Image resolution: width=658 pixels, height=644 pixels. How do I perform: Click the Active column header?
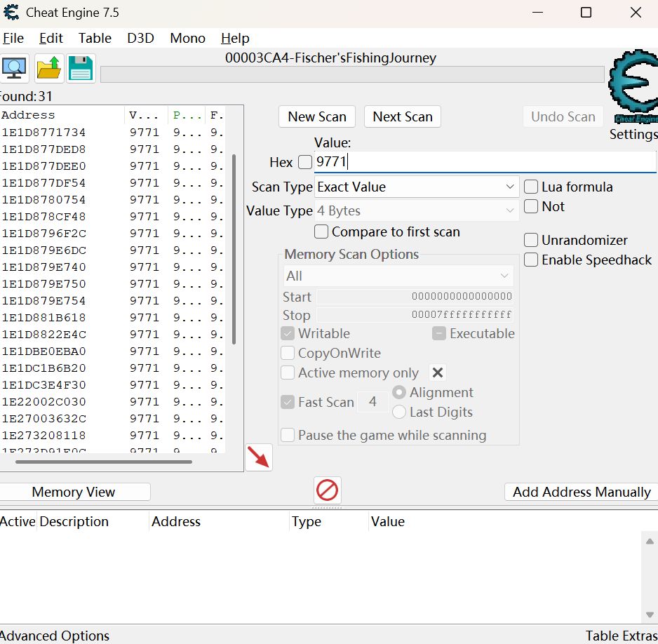[x=18, y=521]
